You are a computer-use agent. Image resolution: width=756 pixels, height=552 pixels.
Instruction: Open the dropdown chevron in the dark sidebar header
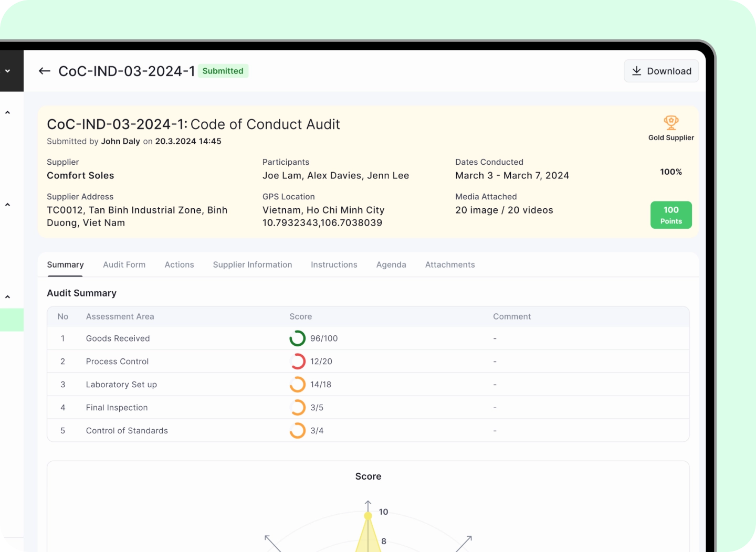point(7,70)
